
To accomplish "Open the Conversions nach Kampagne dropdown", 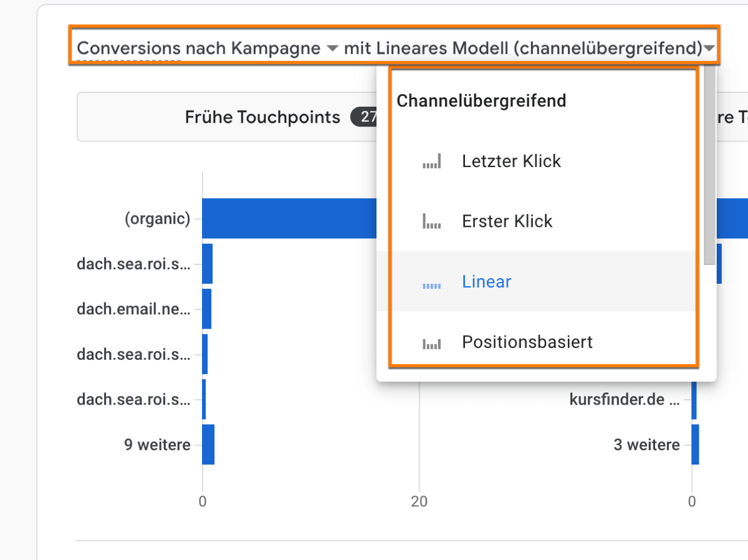I will coord(199,48).
